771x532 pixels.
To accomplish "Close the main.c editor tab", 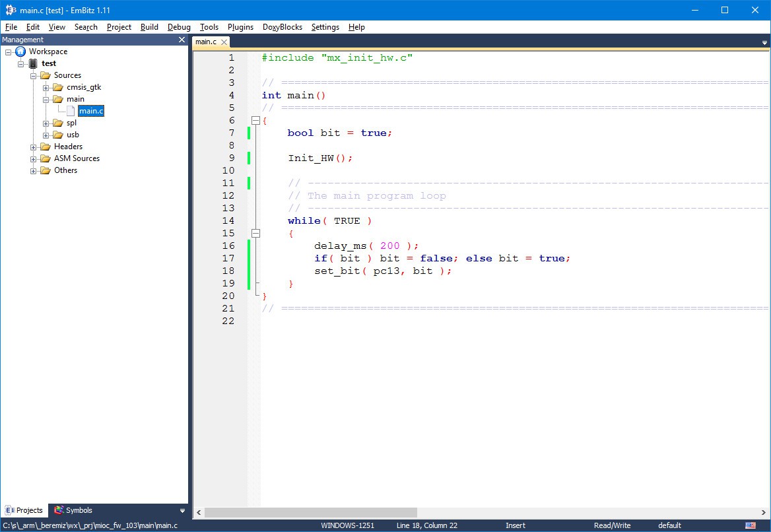I will click(x=224, y=42).
